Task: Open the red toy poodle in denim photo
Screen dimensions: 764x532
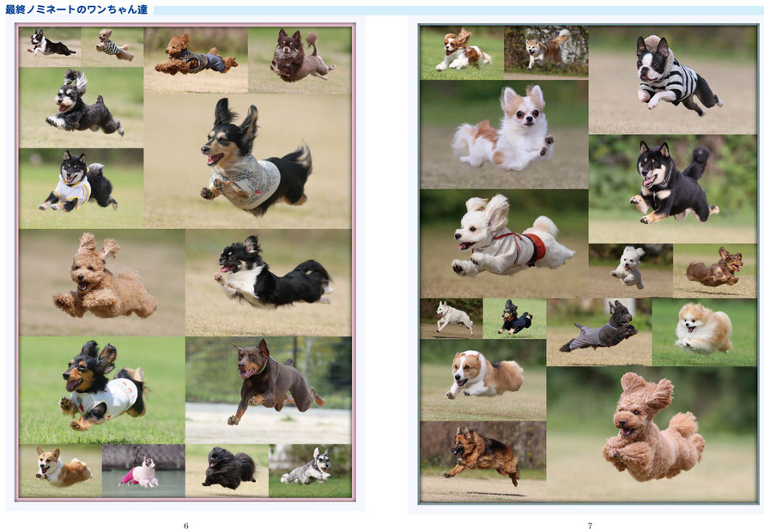Action: coord(196,60)
